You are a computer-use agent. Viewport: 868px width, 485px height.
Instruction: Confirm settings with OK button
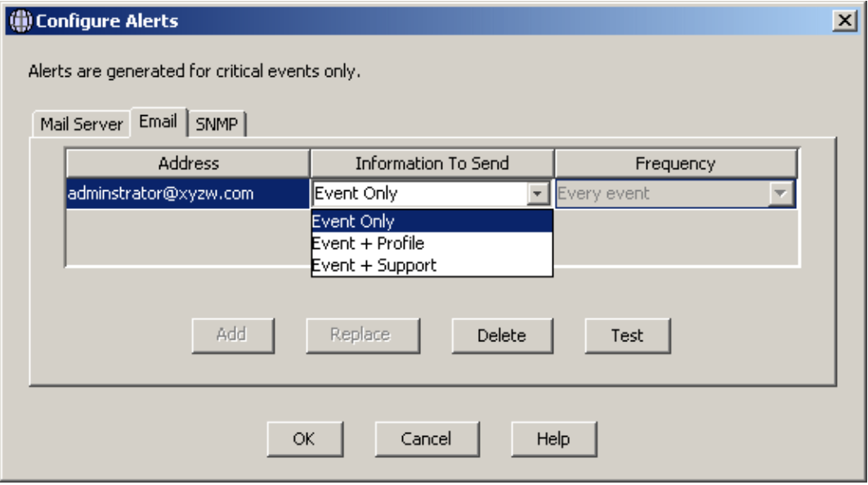tap(305, 438)
